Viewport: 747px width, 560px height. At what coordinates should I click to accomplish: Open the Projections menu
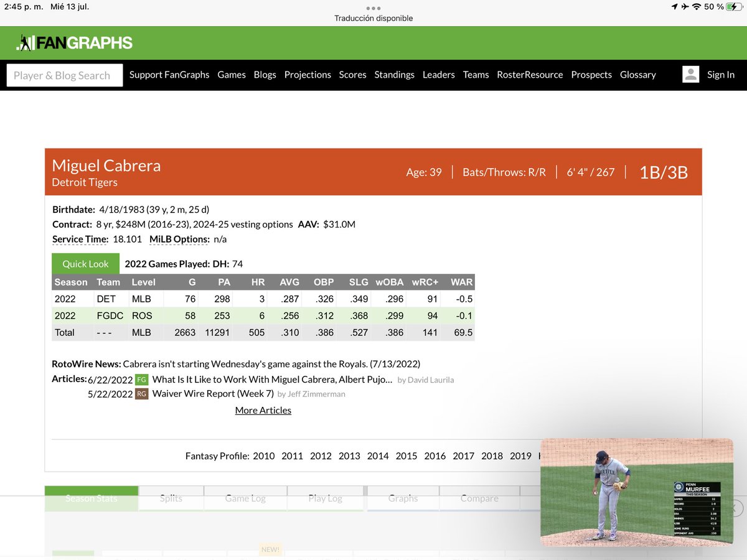pos(308,75)
